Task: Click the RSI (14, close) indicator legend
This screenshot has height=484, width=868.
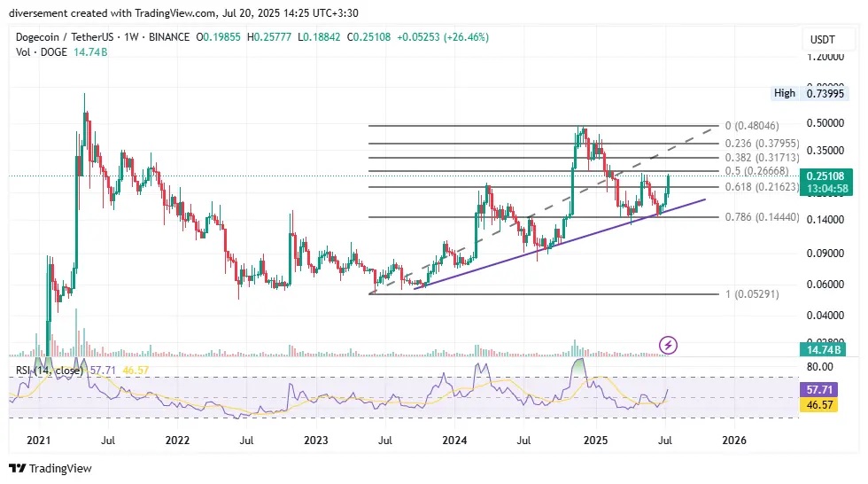Action: coord(50,371)
